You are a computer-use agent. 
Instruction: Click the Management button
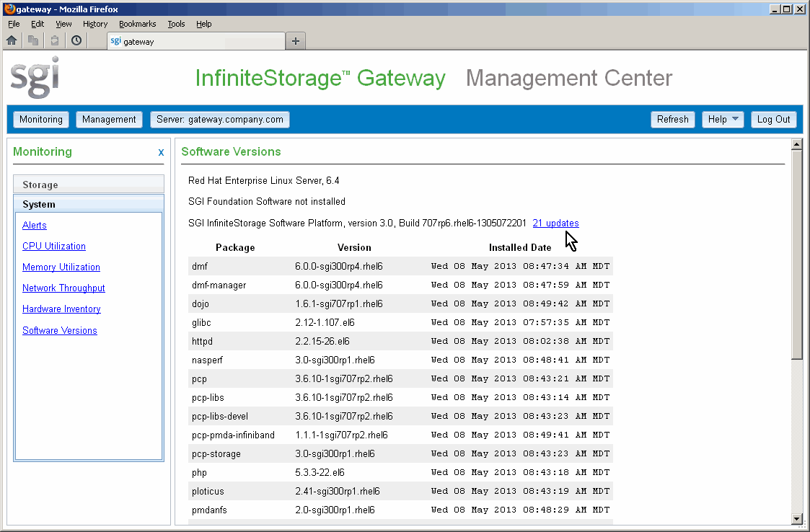[109, 120]
